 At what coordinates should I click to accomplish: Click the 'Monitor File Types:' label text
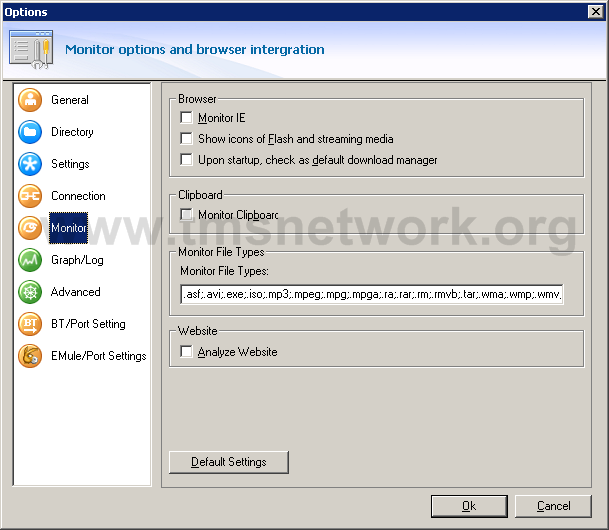click(224, 271)
